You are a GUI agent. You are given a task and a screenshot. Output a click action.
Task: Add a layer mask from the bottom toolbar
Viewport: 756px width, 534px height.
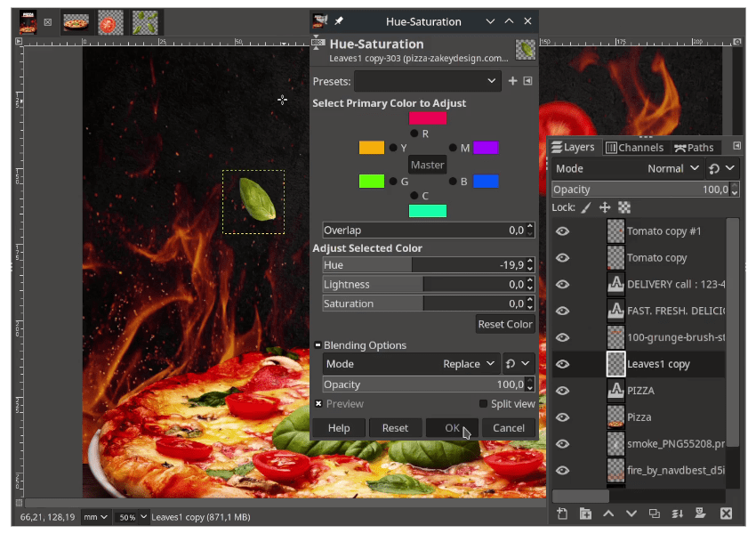701,514
